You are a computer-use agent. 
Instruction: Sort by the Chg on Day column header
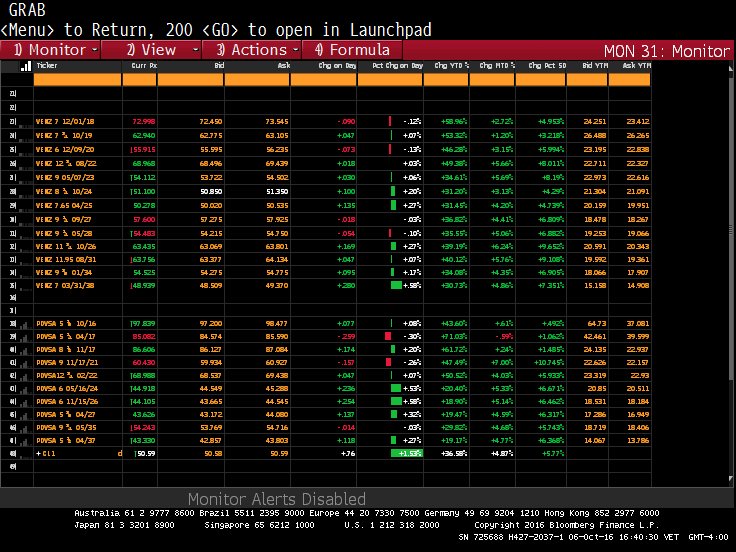337,66
